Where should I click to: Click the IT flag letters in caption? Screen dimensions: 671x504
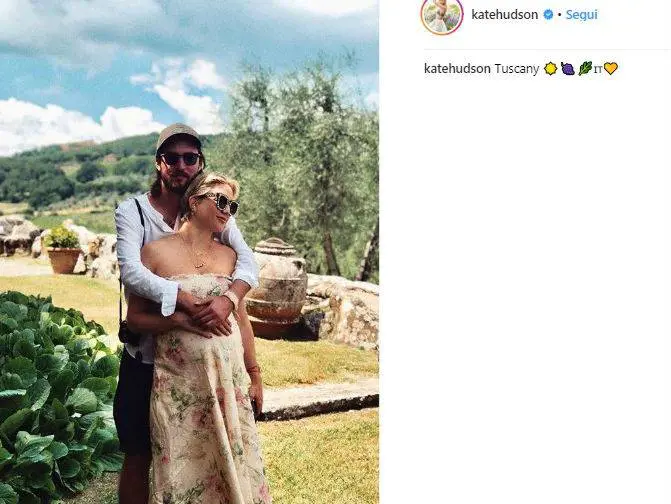(x=598, y=69)
